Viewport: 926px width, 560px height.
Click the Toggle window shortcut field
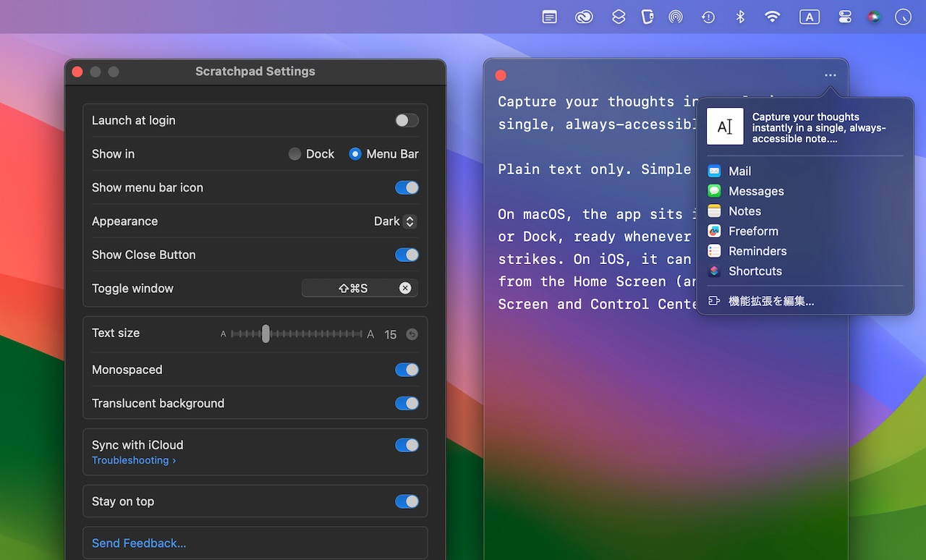click(x=360, y=288)
